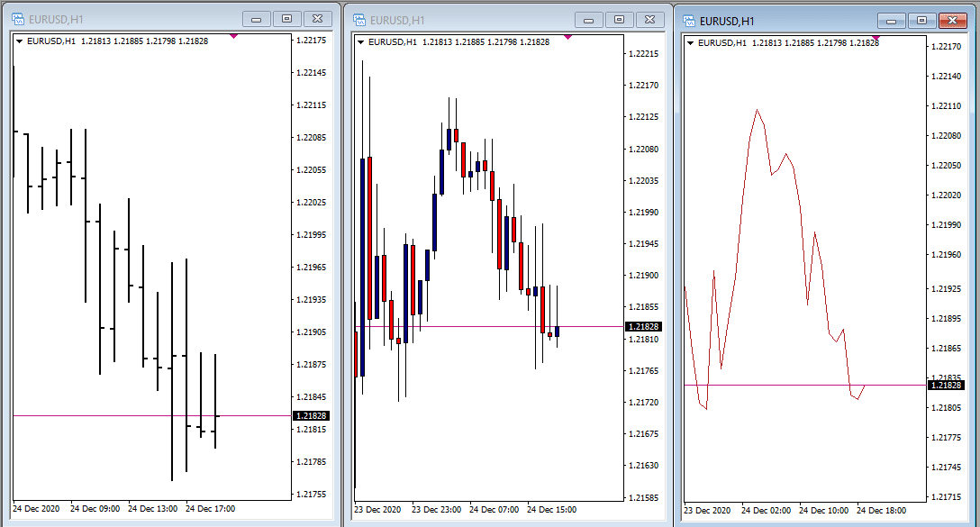
Task: Click the chart icon in the bar chart window title
Action: (17, 20)
